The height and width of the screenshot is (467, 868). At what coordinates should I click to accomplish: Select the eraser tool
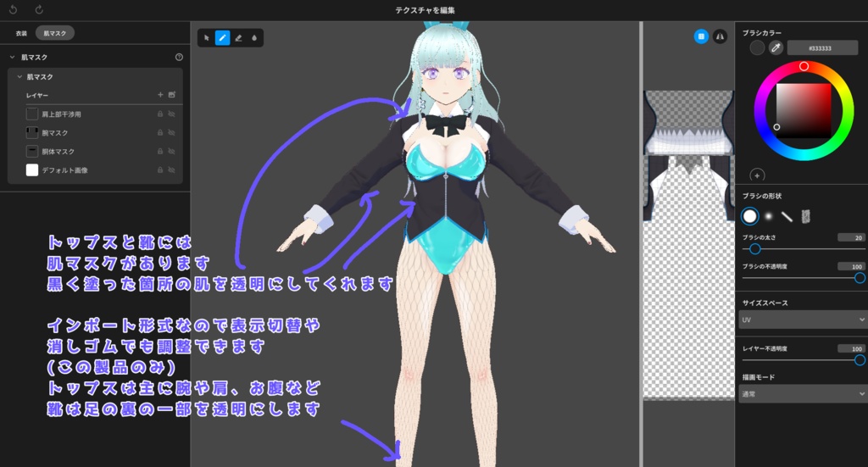click(x=238, y=37)
